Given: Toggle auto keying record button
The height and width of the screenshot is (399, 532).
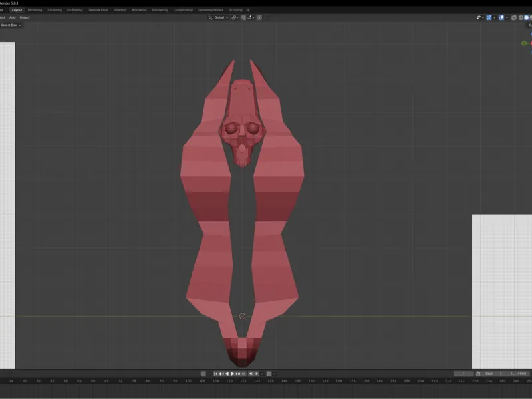Looking at the screenshot, I should pos(203,374).
